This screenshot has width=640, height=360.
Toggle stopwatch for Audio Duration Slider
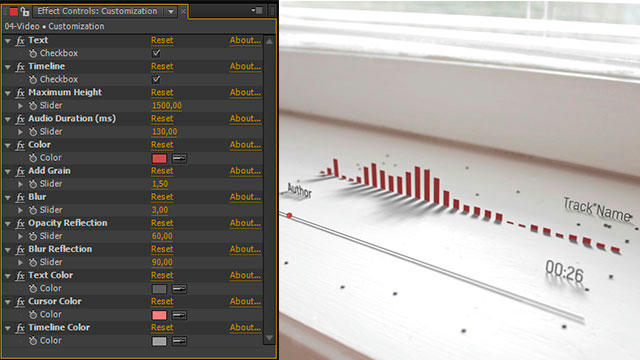(x=33, y=132)
